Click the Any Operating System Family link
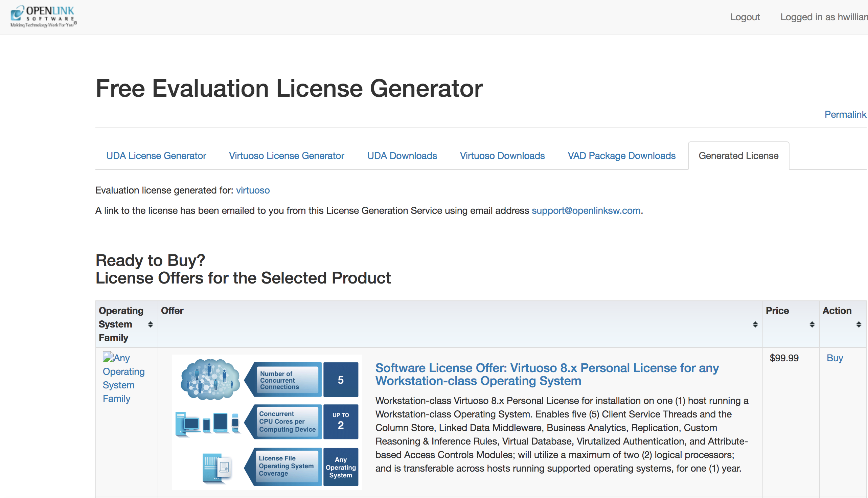The height and width of the screenshot is (498, 868). pos(123,378)
